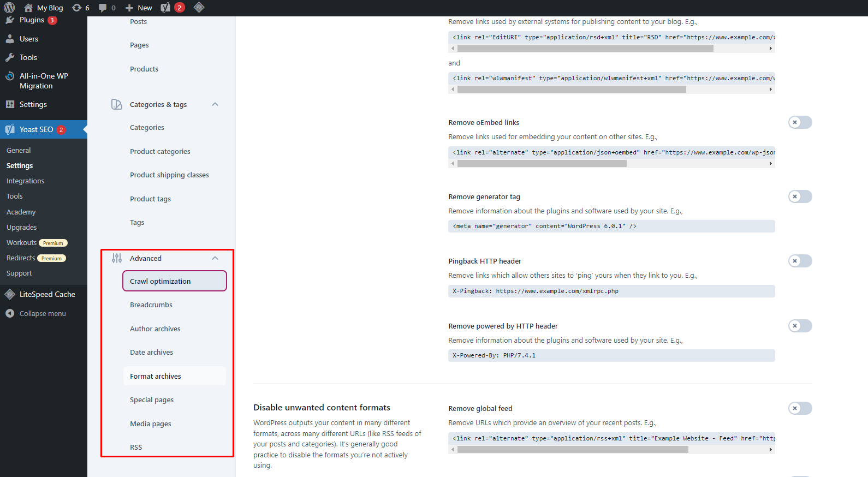Go to LiteSpeed Cache menu
This screenshot has width=868, height=477.
(x=47, y=294)
